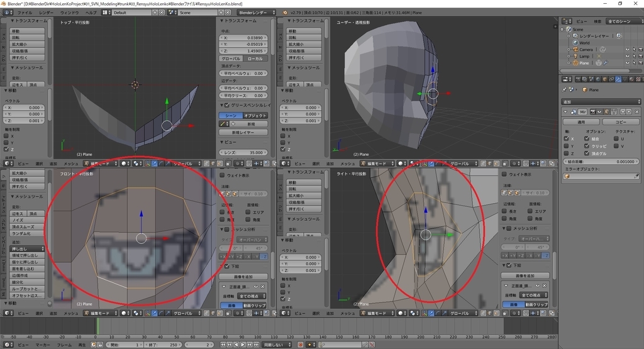Screen dimensions: 644x349
Task: Open 検索 menu in outliner header
Action: tap(597, 21)
